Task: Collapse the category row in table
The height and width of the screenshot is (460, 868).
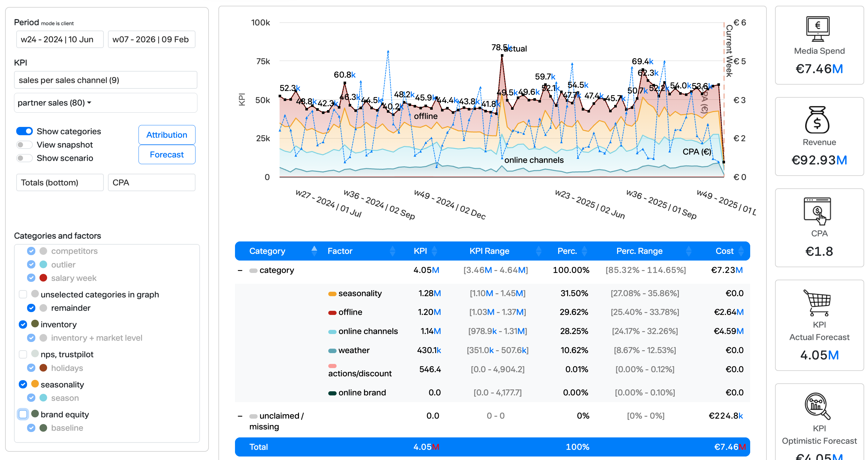Action: click(240, 270)
